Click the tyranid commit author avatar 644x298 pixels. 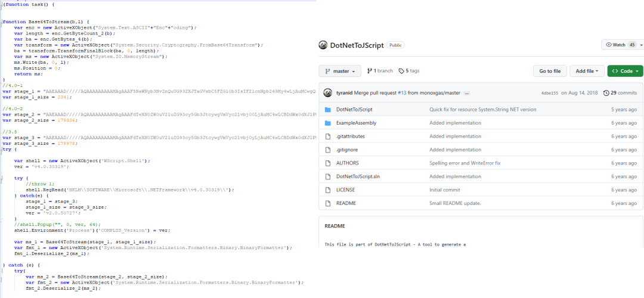click(x=328, y=93)
